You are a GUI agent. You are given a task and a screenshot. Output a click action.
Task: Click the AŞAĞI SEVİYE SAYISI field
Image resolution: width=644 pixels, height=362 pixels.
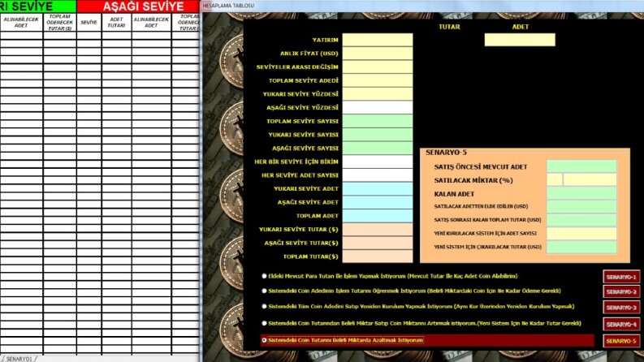(378, 149)
